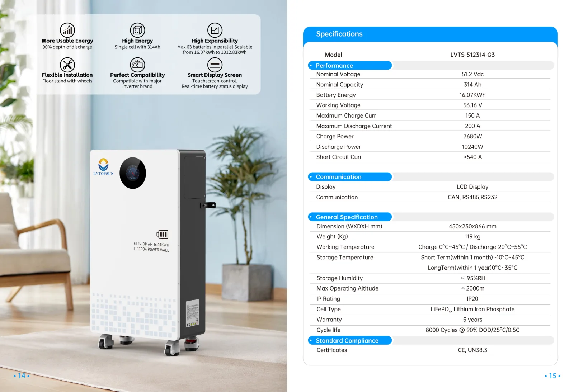
Task: Click the value 150 A
Action: pos(472,115)
